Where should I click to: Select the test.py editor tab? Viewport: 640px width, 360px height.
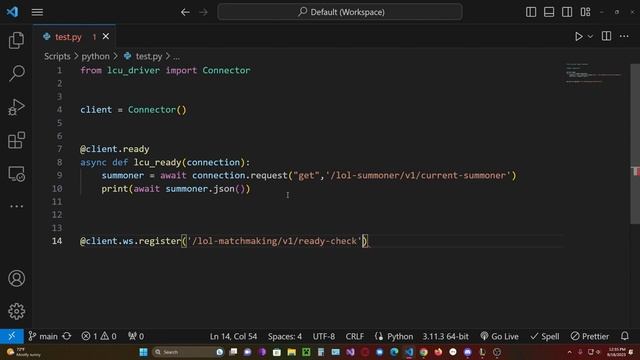pos(75,37)
